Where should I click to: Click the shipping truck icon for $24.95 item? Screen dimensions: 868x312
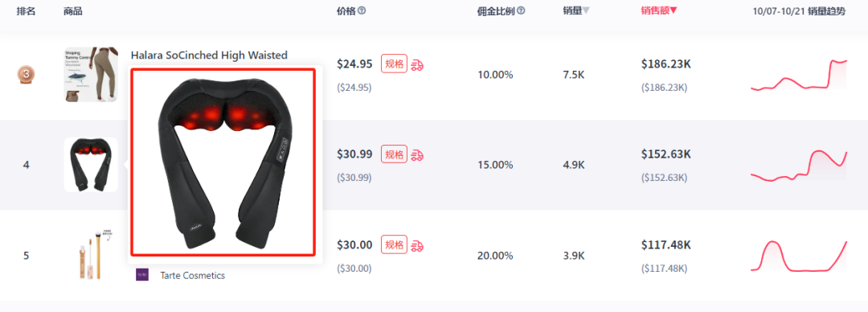[x=417, y=64]
